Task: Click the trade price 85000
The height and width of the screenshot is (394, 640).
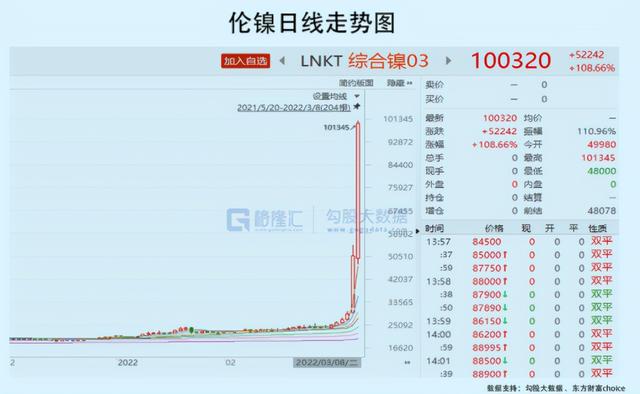Action: [487, 255]
